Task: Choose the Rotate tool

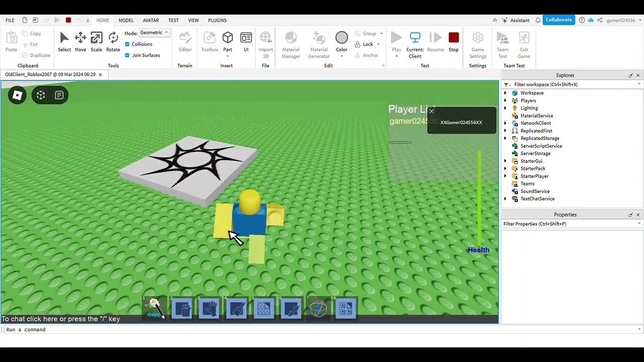Action: (x=113, y=42)
